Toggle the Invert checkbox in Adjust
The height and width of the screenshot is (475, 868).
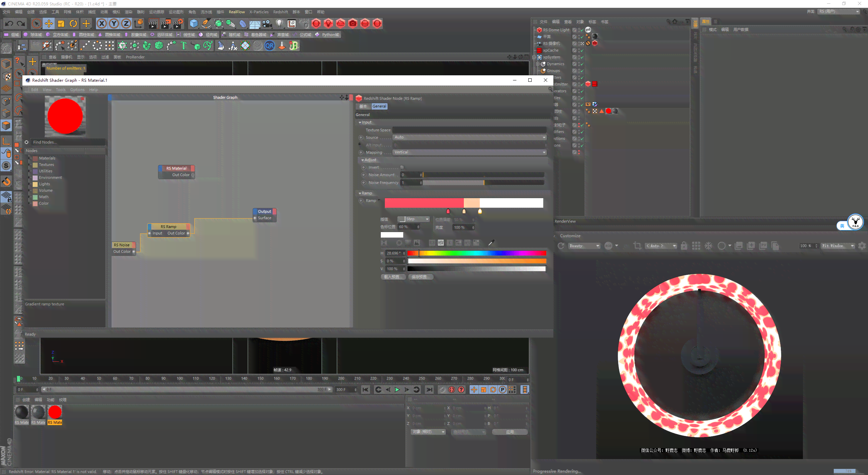pyautogui.click(x=402, y=167)
